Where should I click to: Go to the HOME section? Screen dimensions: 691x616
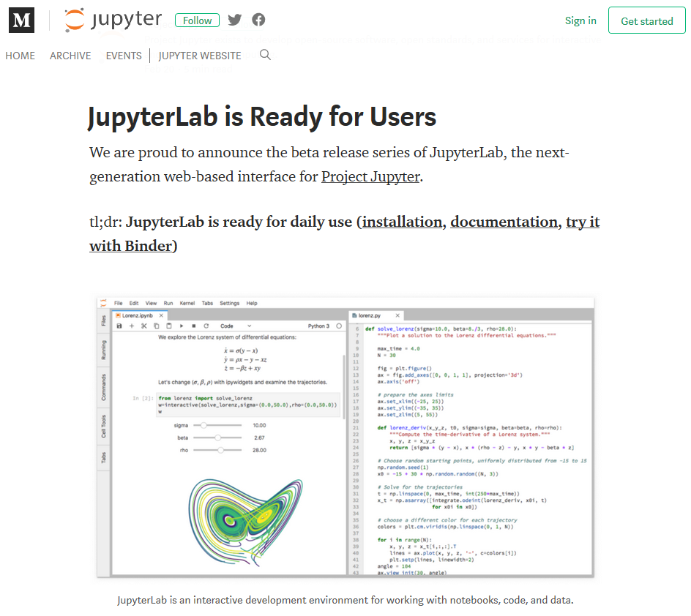pyautogui.click(x=20, y=56)
